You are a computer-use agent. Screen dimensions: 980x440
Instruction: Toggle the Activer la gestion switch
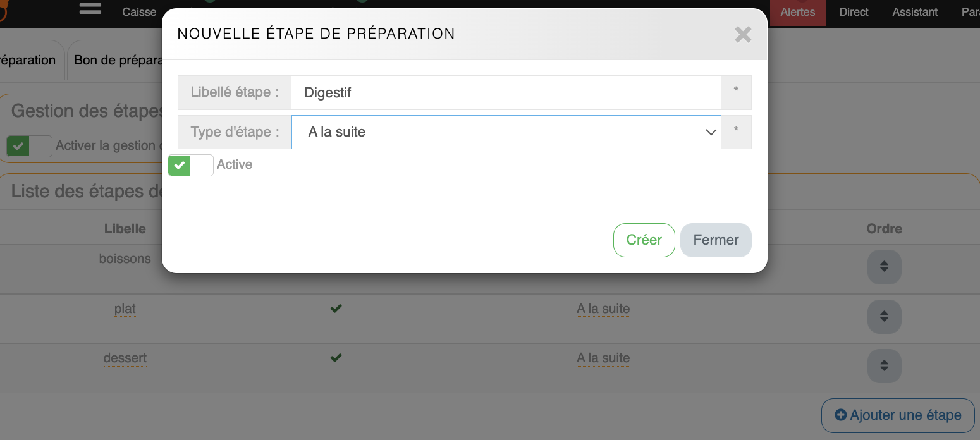point(29,146)
